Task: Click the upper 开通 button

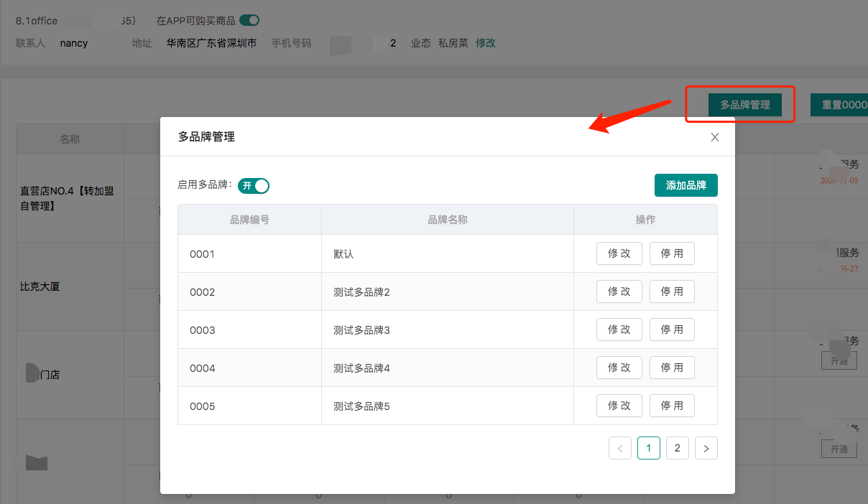Action: (x=839, y=360)
